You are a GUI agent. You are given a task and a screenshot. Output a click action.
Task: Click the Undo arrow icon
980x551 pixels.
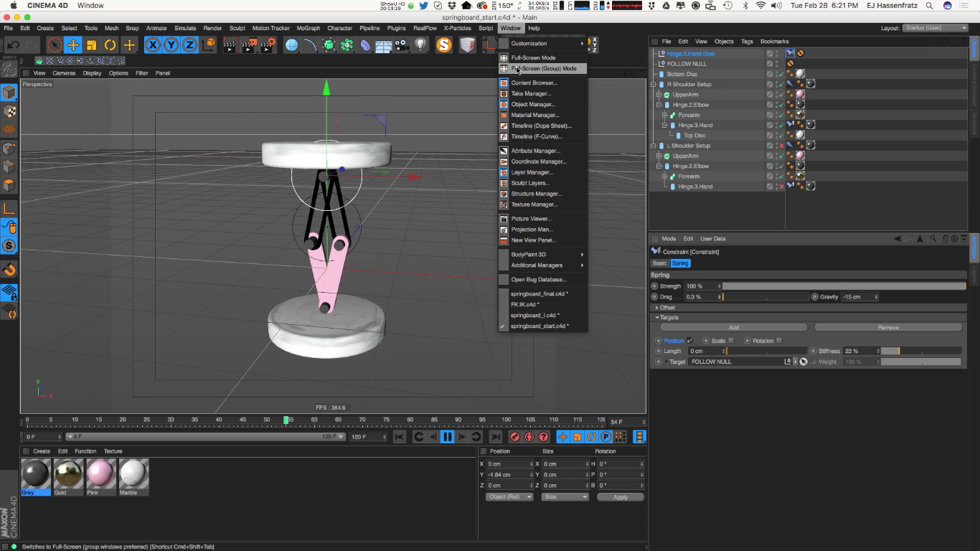tap(13, 45)
